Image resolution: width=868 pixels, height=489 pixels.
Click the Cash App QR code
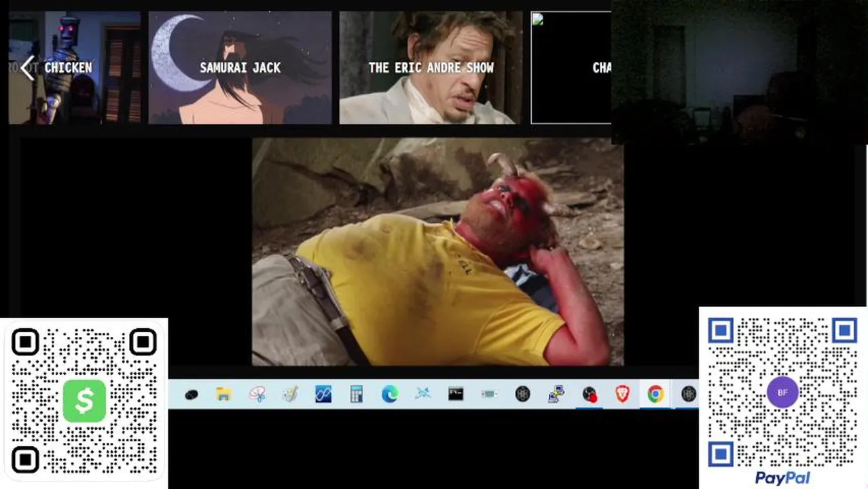[x=84, y=401]
